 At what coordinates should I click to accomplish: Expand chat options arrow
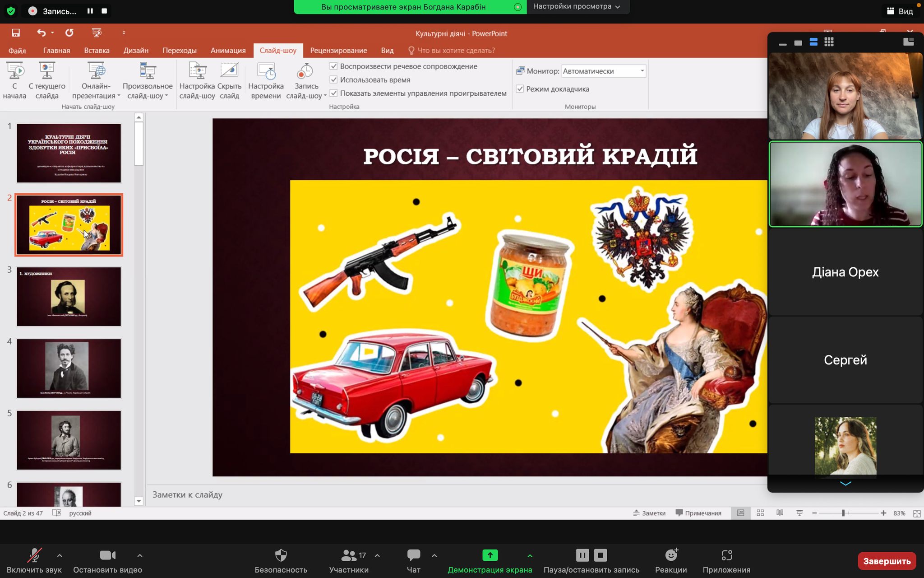coord(434,556)
